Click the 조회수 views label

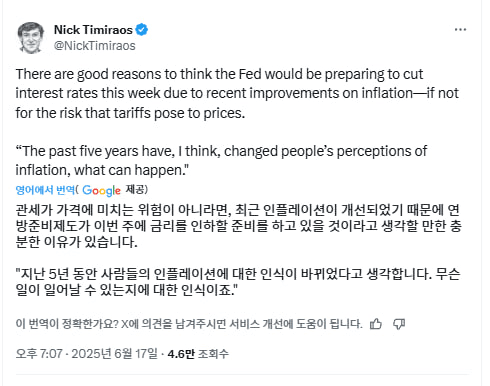(x=213, y=354)
